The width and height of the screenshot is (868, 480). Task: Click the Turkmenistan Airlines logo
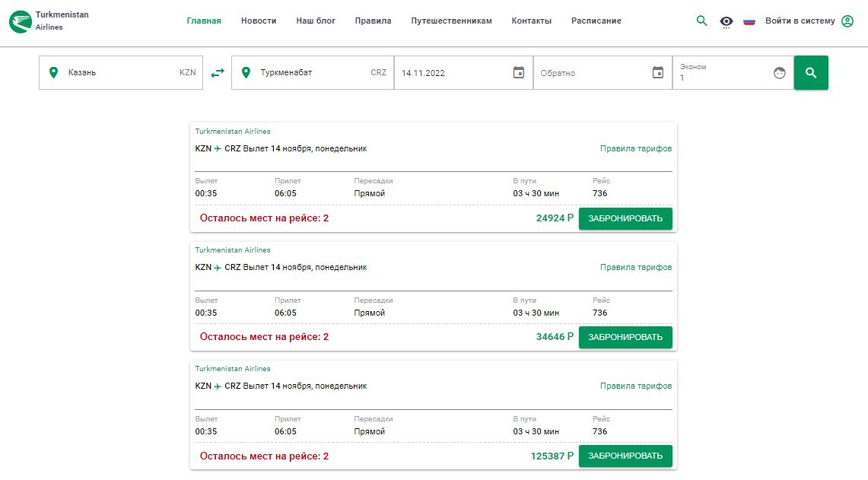(21, 21)
